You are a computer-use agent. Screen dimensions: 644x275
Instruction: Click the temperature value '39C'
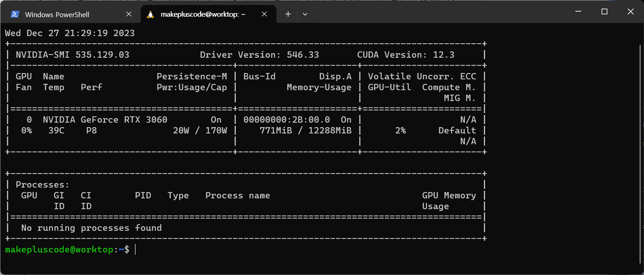pos(56,131)
